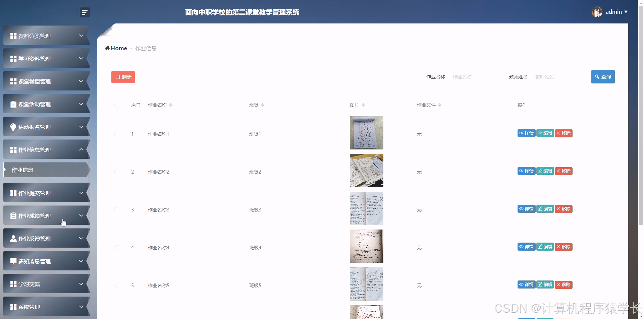
Task: Click the 班级3 cell
Action: point(255,210)
